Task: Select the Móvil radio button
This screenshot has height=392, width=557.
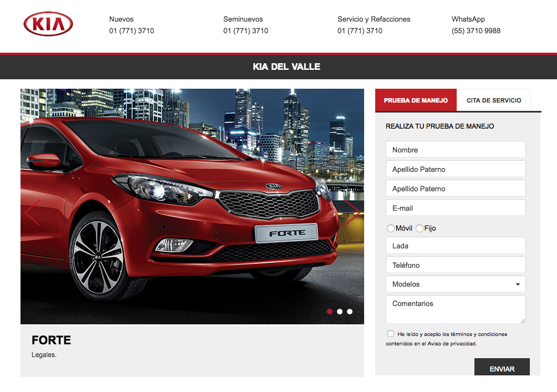Action: (x=390, y=228)
